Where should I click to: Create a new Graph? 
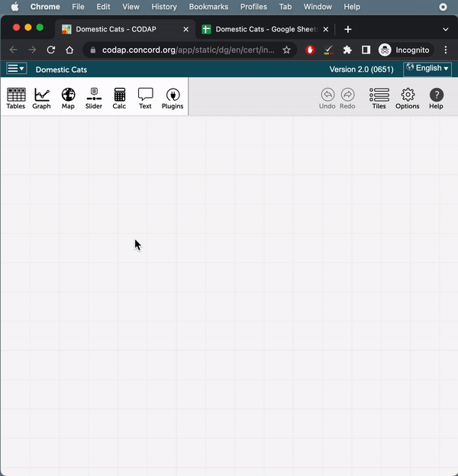coord(41,99)
